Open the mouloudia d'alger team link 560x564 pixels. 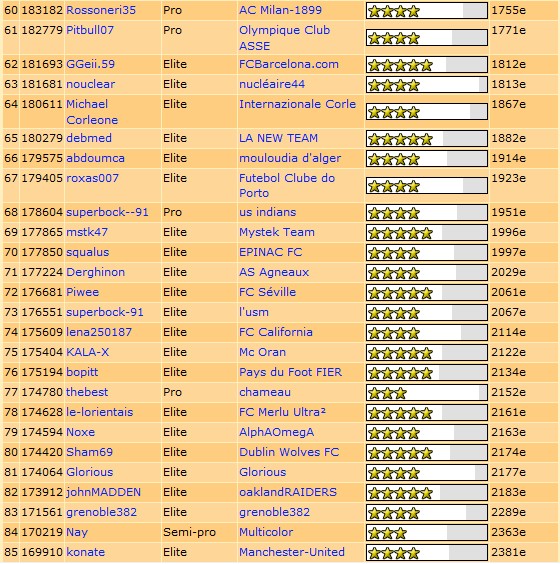(290, 158)
